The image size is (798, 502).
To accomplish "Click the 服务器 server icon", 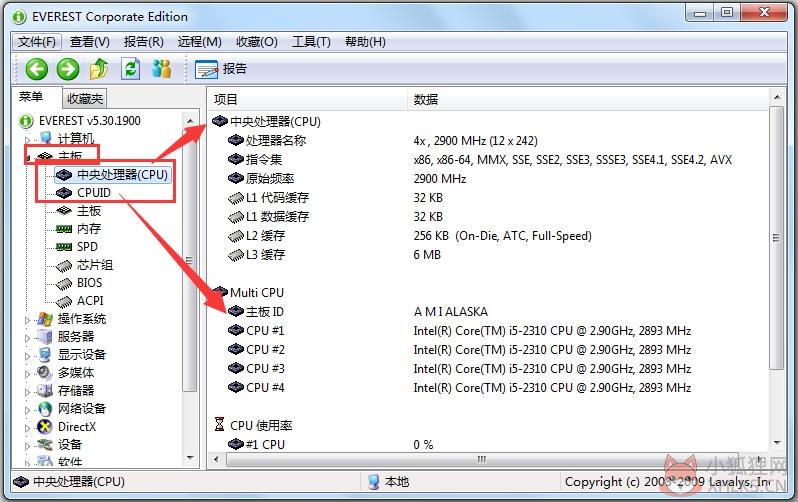I will [x=45, y=337].
